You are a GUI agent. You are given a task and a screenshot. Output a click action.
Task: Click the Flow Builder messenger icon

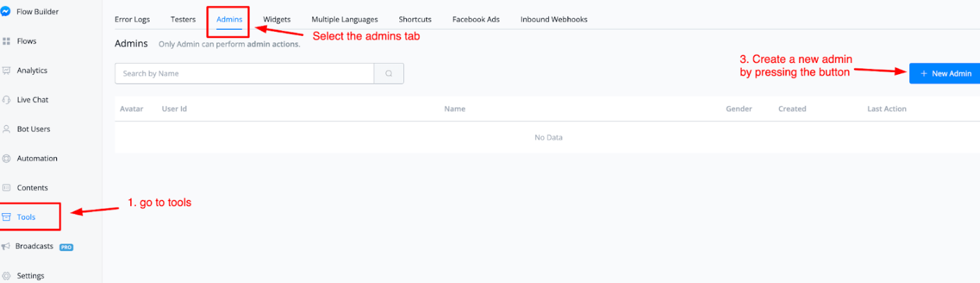pyautogui.click(x=6, y=12)
